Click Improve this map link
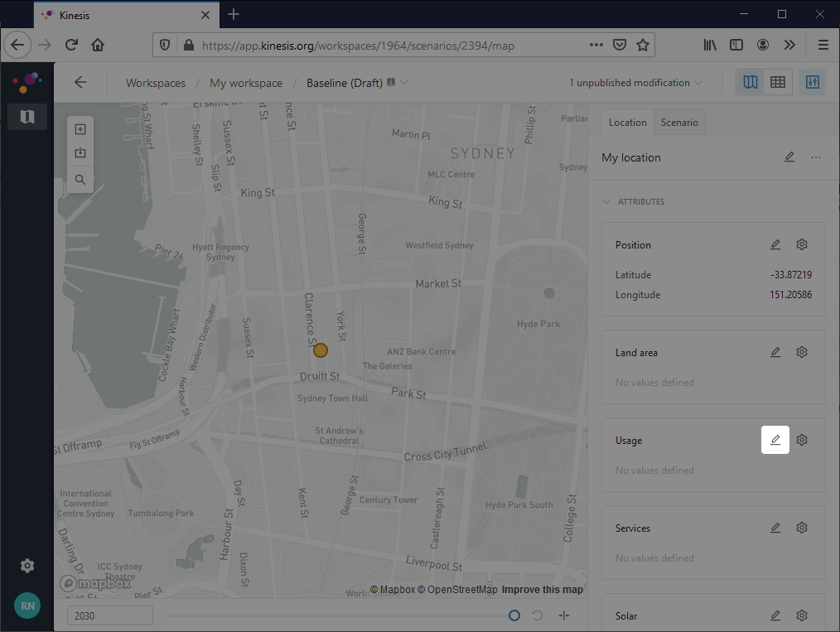Image resolution: width=840 pixels, height=632 pixels. tap(542, 589)
